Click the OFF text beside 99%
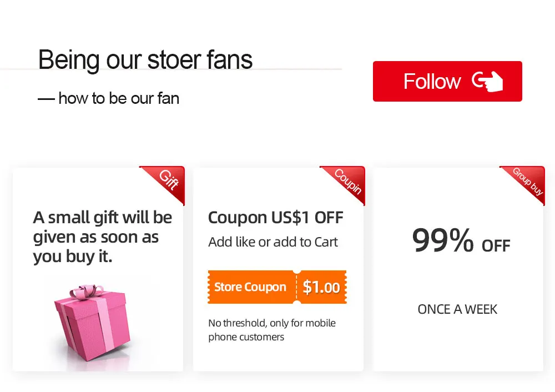The width and height of the screenshot is (555, 392). tap(496, 245)
